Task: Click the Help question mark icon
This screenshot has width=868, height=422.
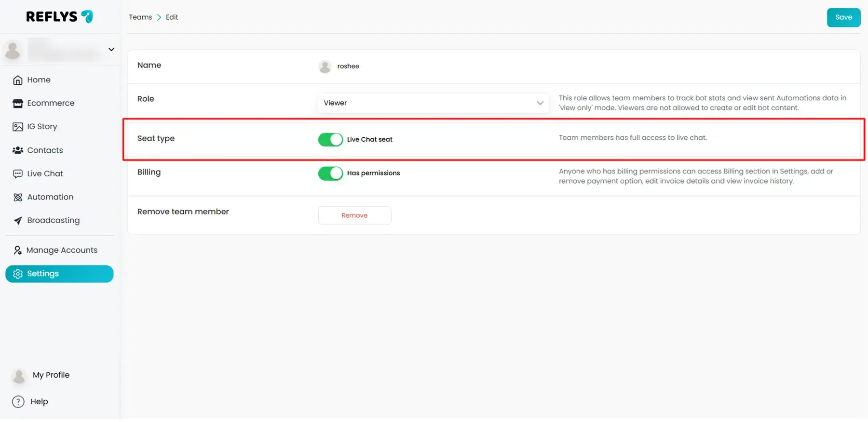Action: click(18, 402)
